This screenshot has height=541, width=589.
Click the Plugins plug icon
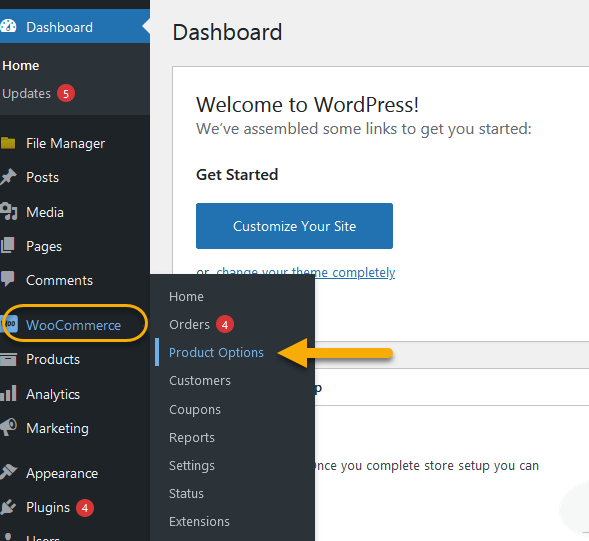point(8,507)
